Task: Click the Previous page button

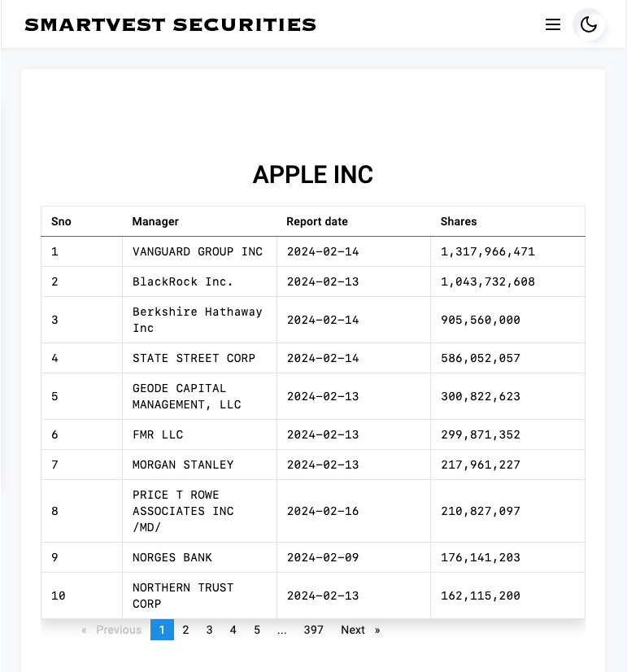Action: pyautogui.click(x=111, y=630)
